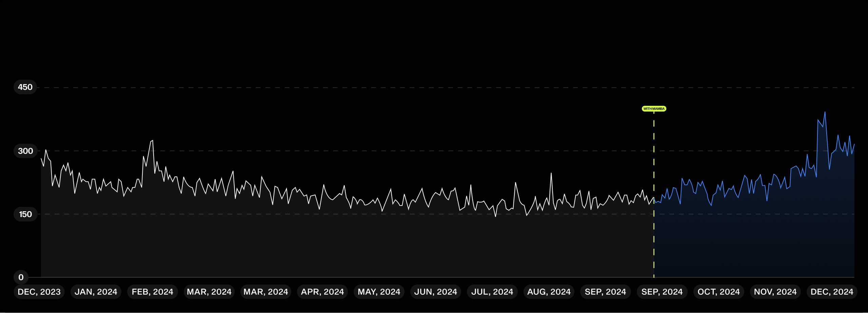Screen dimensions: 868x313
Task: Select the 300 y-axis value label
Action: [x=25, y=151]
